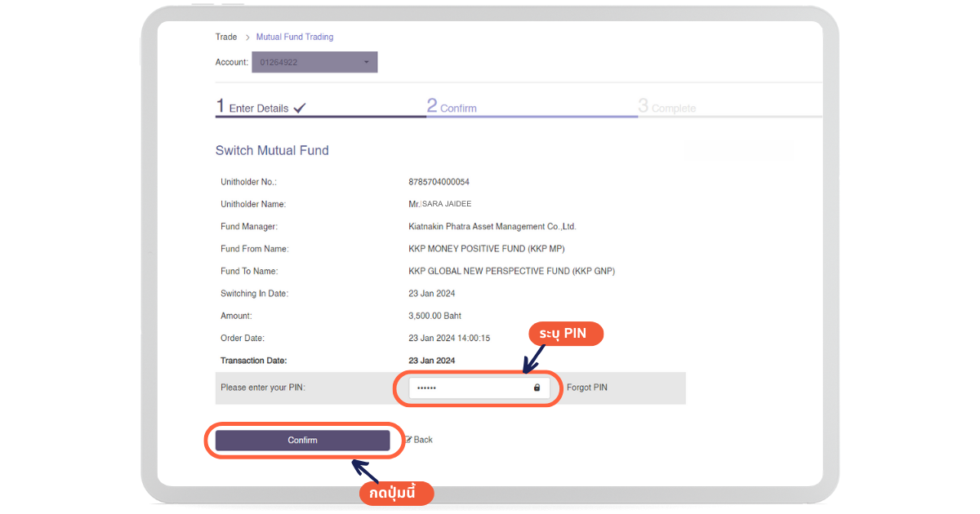Click the unitholder number 8785704000054

click(439, 182)
